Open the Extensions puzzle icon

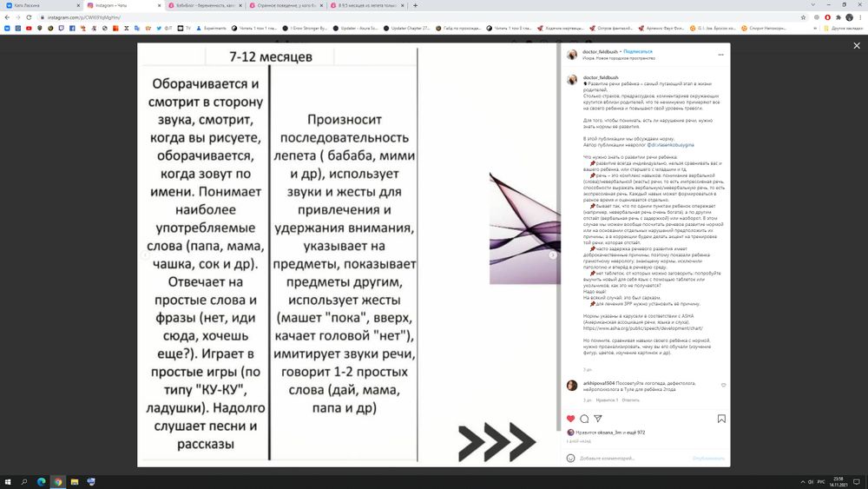tap(838, 17)
